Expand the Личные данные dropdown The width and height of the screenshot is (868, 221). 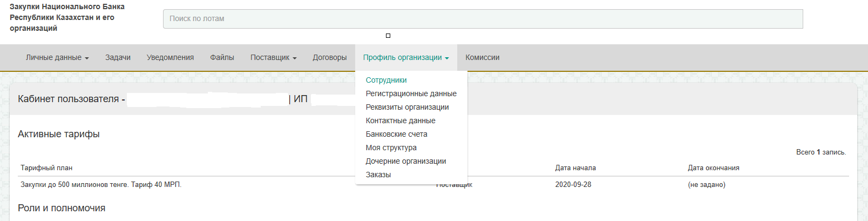pos(57,58)
